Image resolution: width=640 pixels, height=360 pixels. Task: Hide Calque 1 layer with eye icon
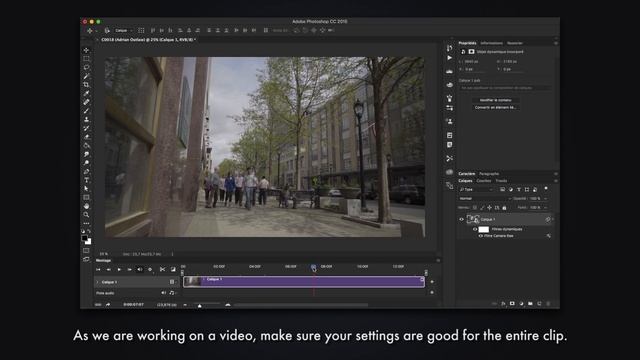click(462, 220)
